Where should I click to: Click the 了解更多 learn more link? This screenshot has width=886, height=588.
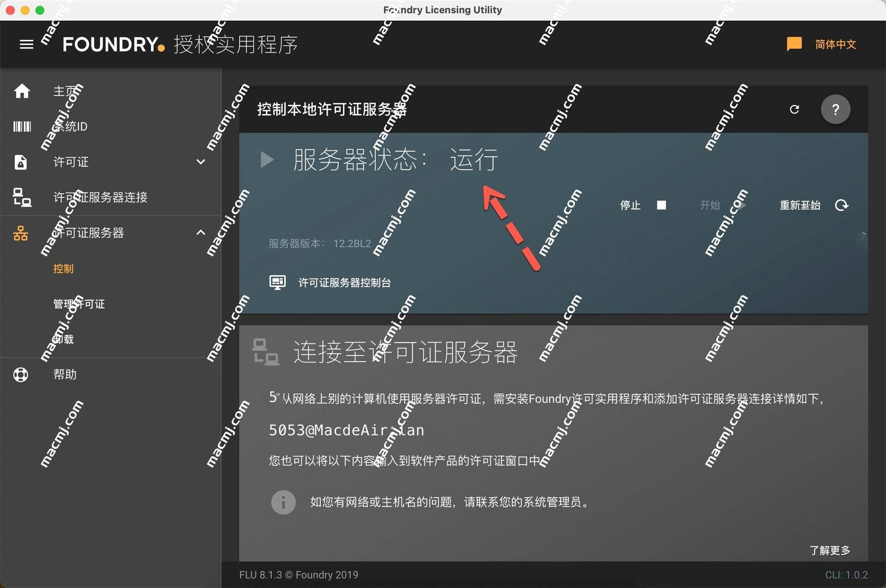830,550
